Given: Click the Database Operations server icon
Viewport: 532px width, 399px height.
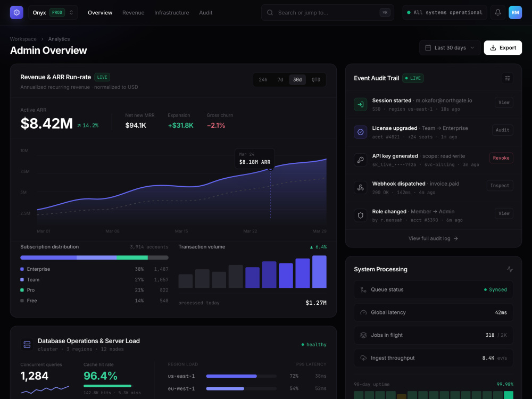Looking at the screenshot, I should 27,344.
